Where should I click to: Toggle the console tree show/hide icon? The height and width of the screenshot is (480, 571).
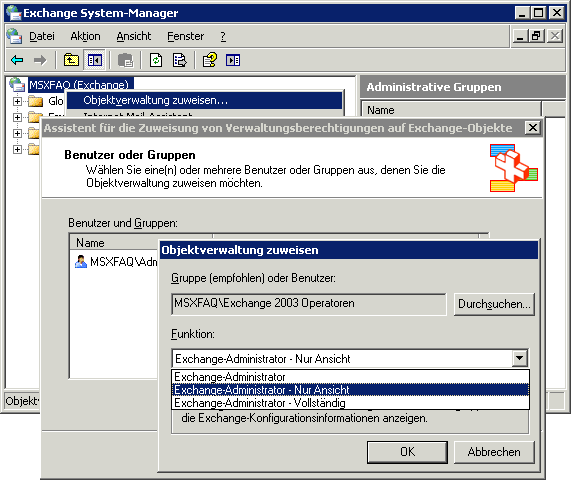pos(95,60)
